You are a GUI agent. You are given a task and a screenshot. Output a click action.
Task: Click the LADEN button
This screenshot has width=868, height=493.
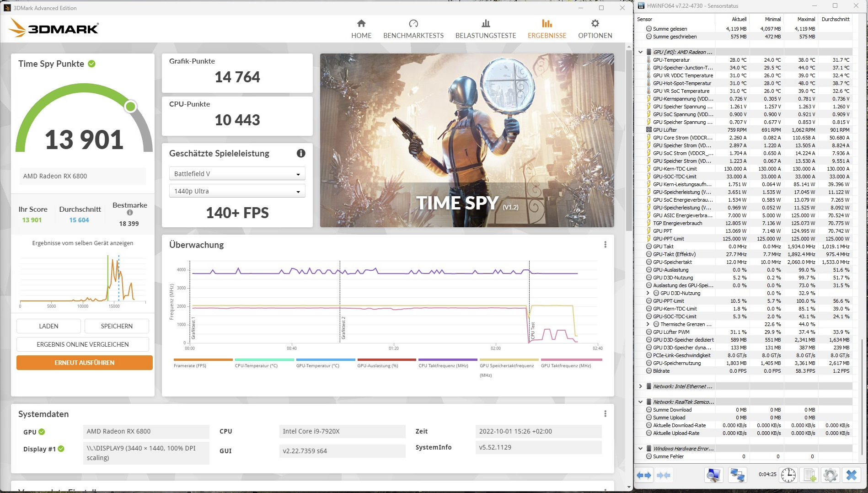pos(48,326)
